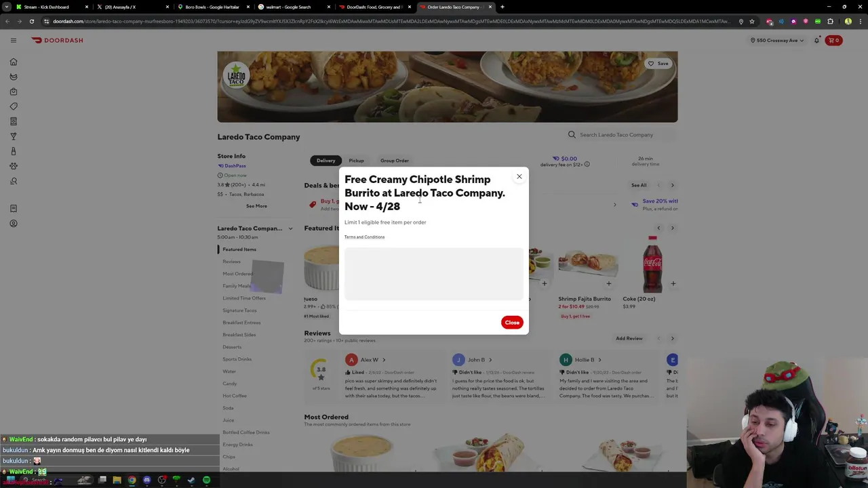
Task: Jump to Breakfast Entrees category
Action: click(x=241, y=323)
